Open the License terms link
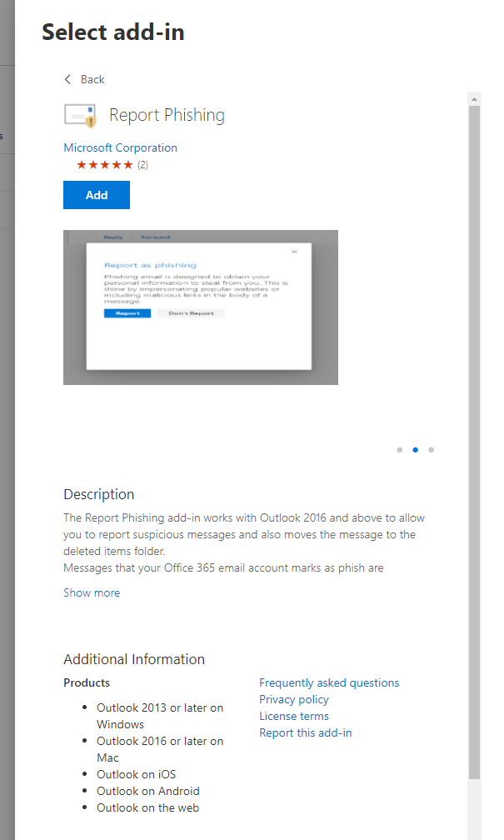This screenshot has height=840, width=504. click(294, 716)
